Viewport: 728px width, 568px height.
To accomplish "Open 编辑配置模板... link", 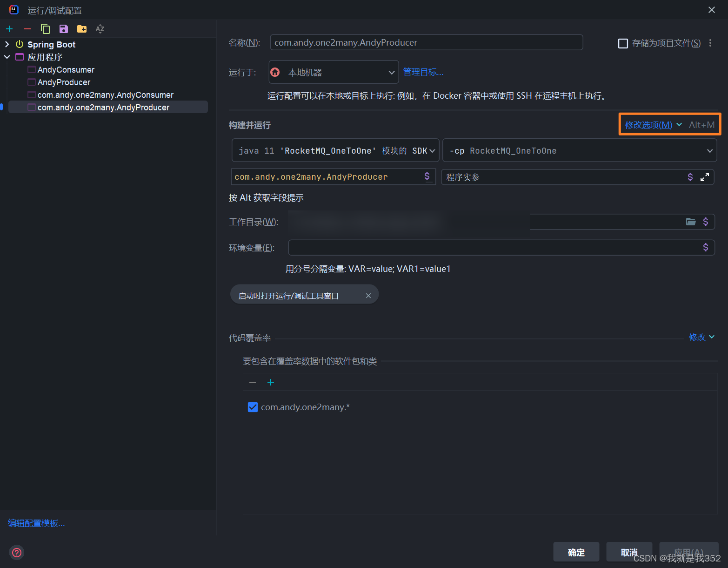I will (36, 523).
